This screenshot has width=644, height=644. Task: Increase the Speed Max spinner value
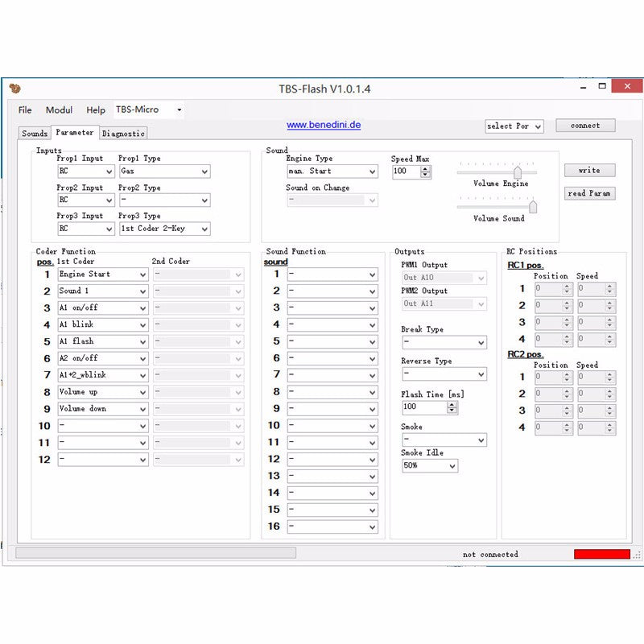426,168
